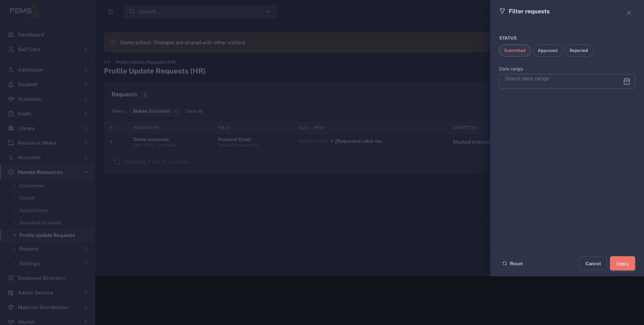Screen dimensions: 644x325
Task: Click the Library sidebar icon
Action: pos(11,128)
